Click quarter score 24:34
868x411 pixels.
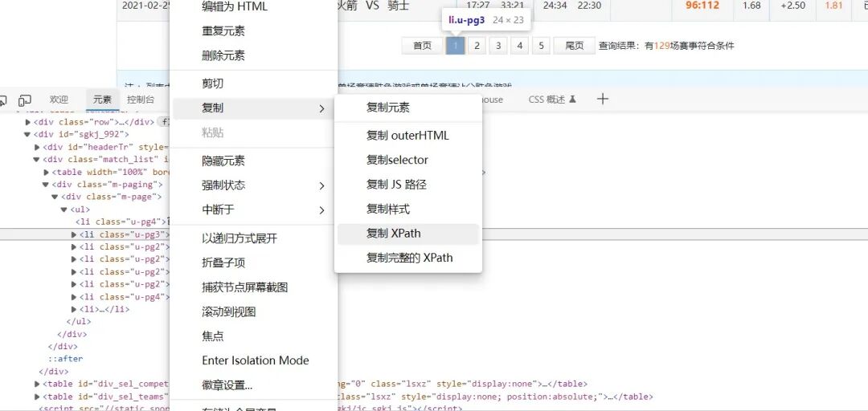click(x=554, y=6)
